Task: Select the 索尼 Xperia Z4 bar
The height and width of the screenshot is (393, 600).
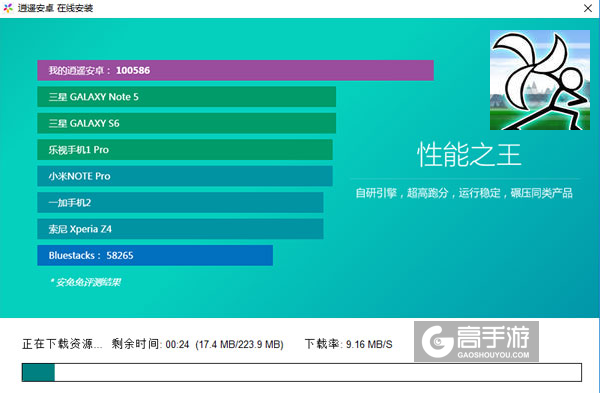Action: tap(180, 229)
